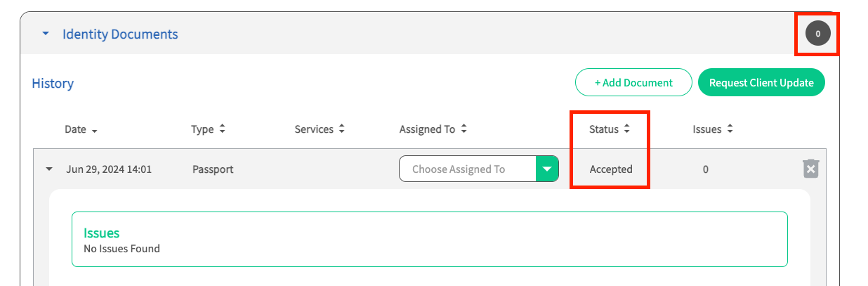Click the Add Document button
This screenshot has width=868, height=286.
pos(633,82)
